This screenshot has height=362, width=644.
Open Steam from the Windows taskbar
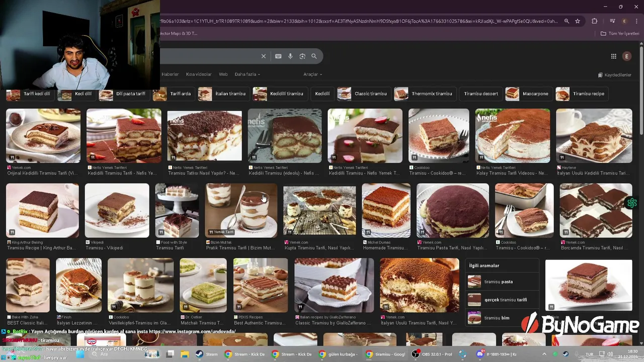[206, 354]
